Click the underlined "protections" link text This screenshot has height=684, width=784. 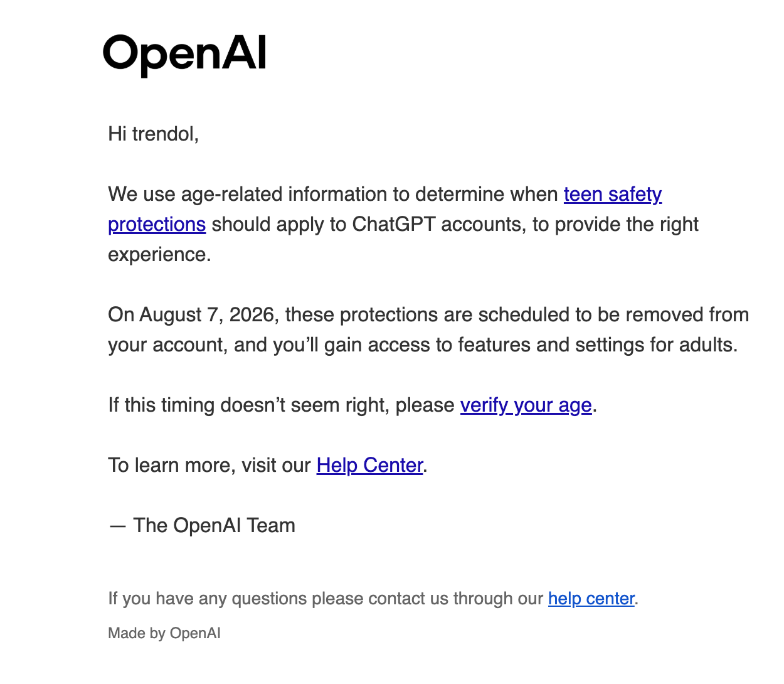coord(157,225)
